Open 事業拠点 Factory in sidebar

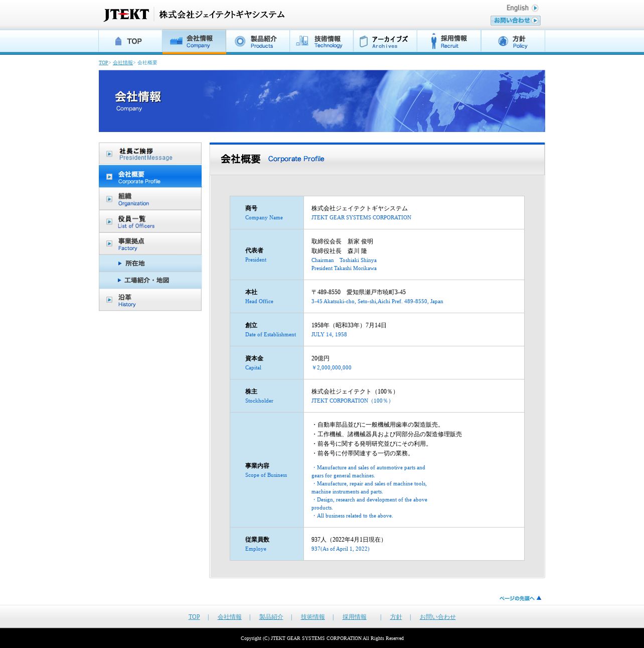click(150, 243)
